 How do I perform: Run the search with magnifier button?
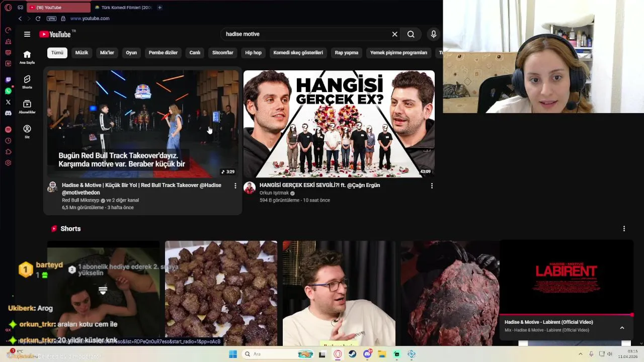click(x=411, y=34)
